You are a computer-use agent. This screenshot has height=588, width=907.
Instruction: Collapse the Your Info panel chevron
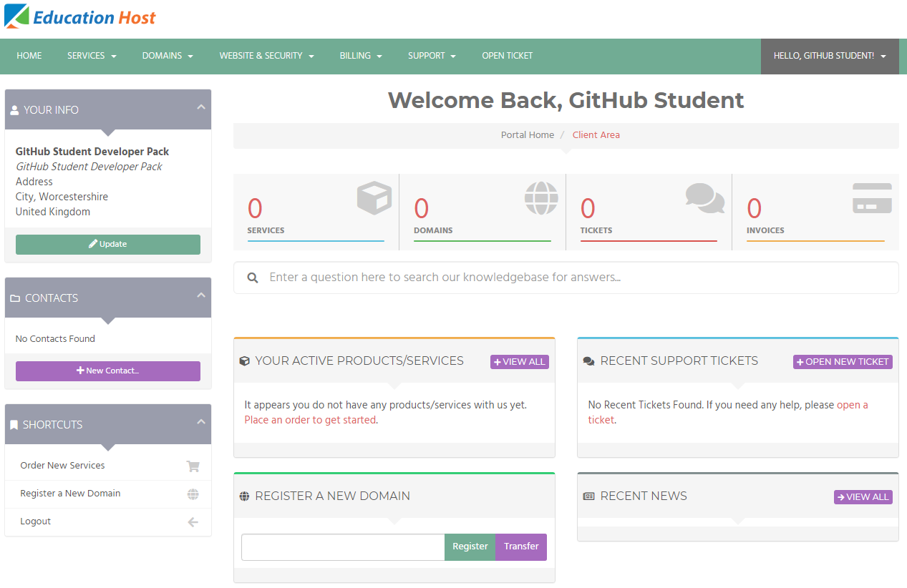coord(201,107)
